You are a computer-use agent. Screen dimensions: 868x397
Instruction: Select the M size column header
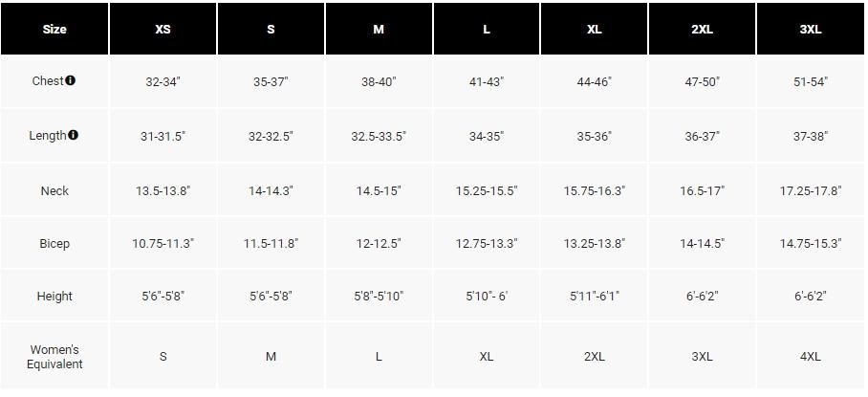click(x=379, y=29)
